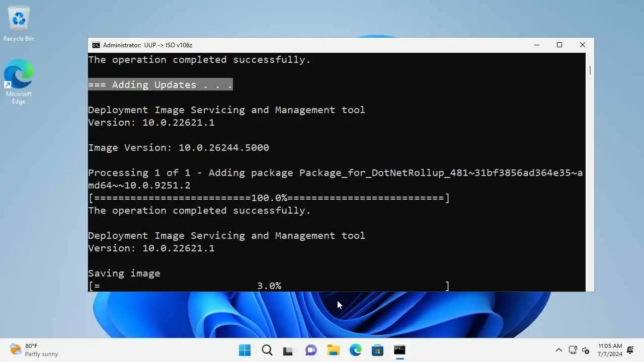
Task: Open volume tray icon
Action: click(x=586, y=350)
